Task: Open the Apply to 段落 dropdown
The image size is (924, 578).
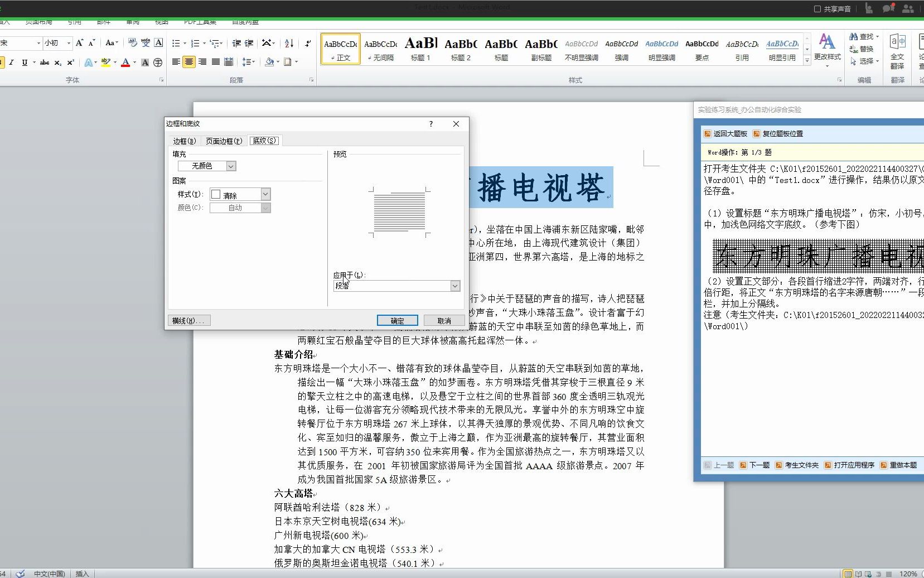Action: tap(455, 286)
